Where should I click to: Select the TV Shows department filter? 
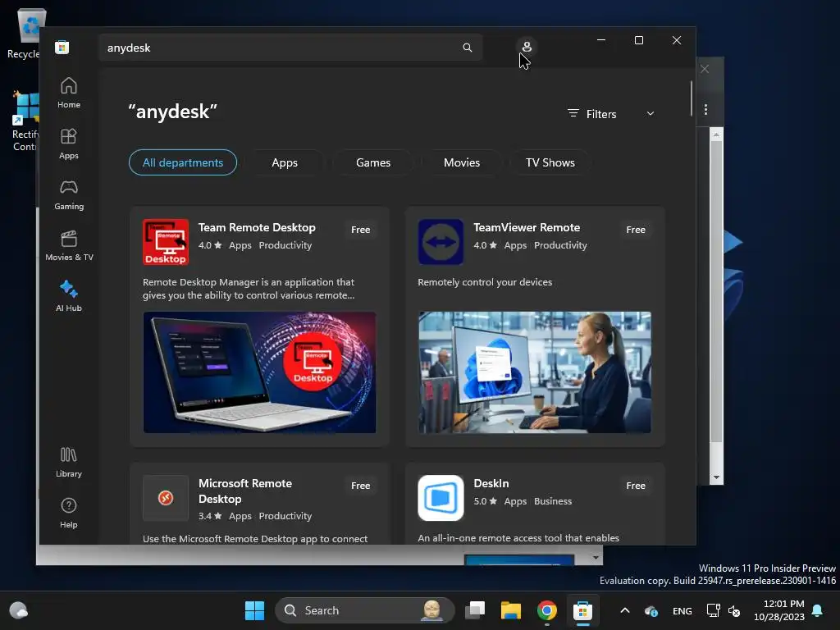(550, 162)
